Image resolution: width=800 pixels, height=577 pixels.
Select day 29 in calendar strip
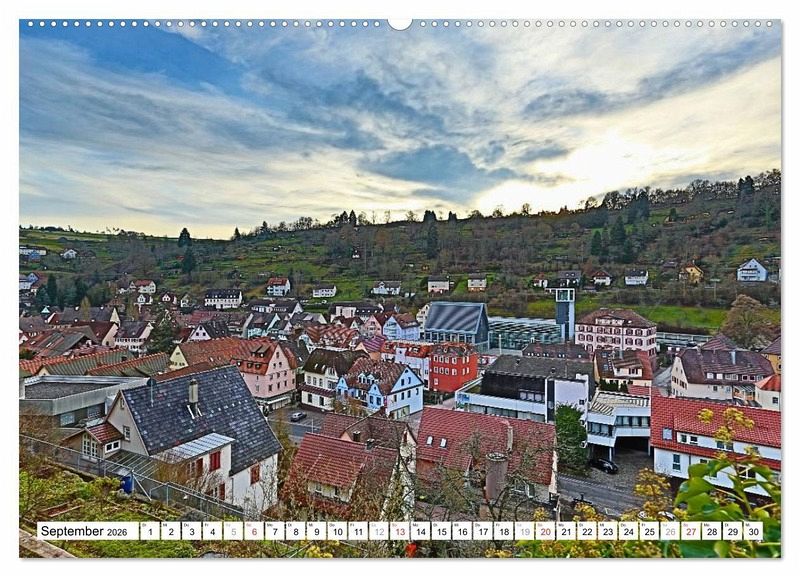733,531
